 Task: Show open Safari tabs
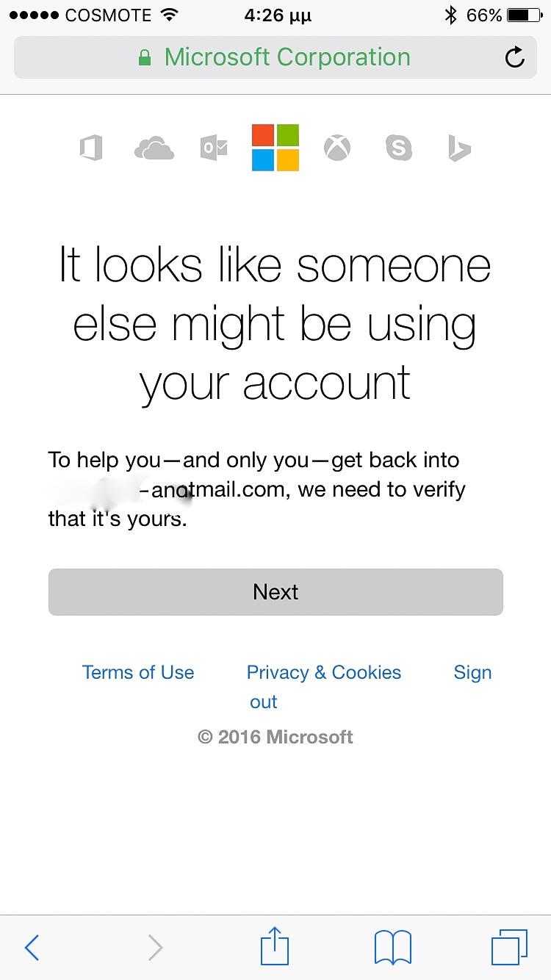pos(509,948)
